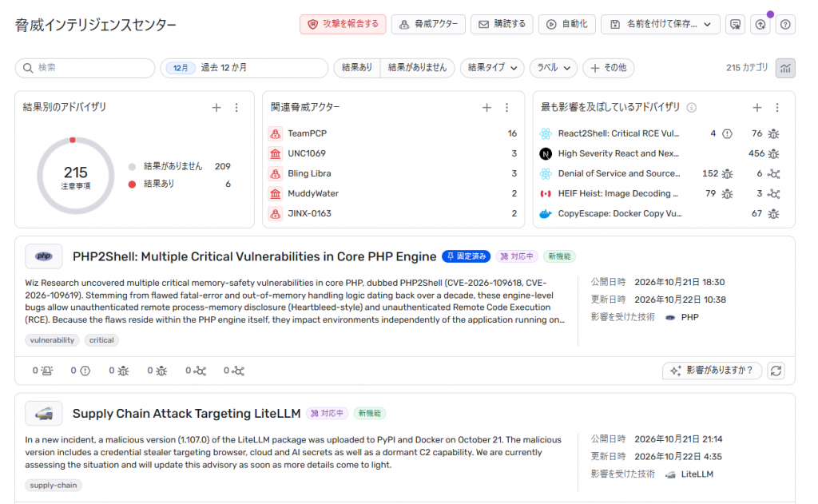
Task: Expand the ラベル filter dropdown
Action: click(x=554, y=68)
